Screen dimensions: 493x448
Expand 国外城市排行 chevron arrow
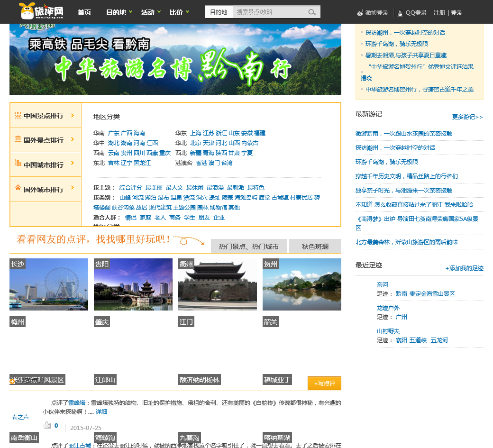point(73,188)
